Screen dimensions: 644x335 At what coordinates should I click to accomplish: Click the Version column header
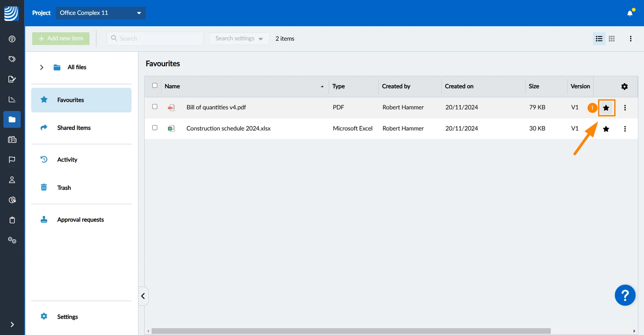click(580, 86)
